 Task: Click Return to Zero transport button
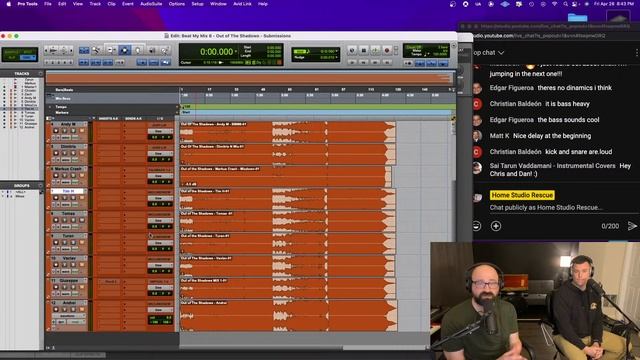tap(353, 62)
